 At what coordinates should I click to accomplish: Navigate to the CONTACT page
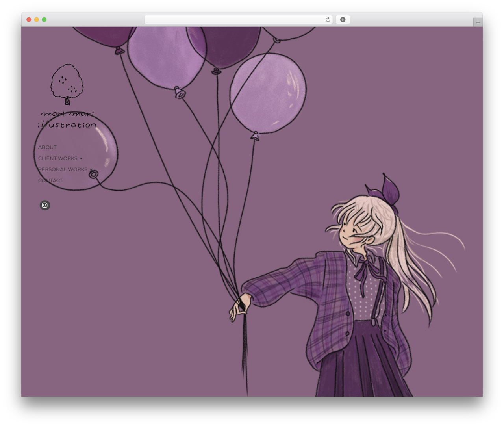pos(50,180)
